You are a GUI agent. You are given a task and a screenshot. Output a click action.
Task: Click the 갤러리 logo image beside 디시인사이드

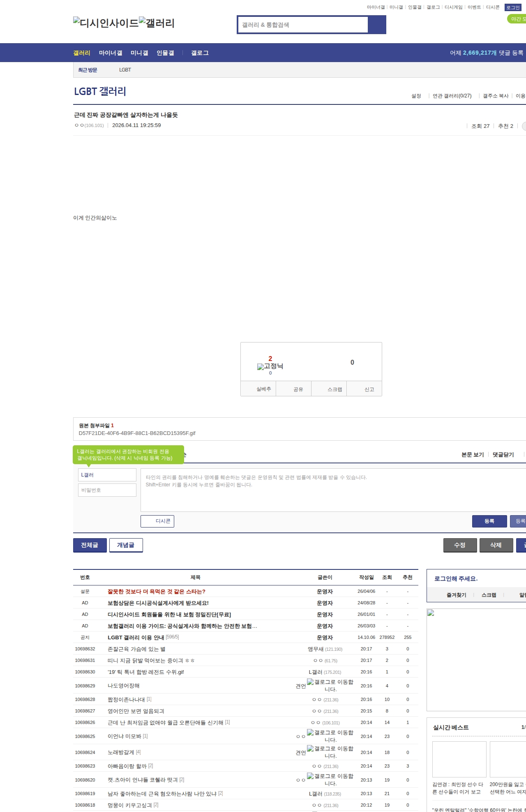point(157,23)
